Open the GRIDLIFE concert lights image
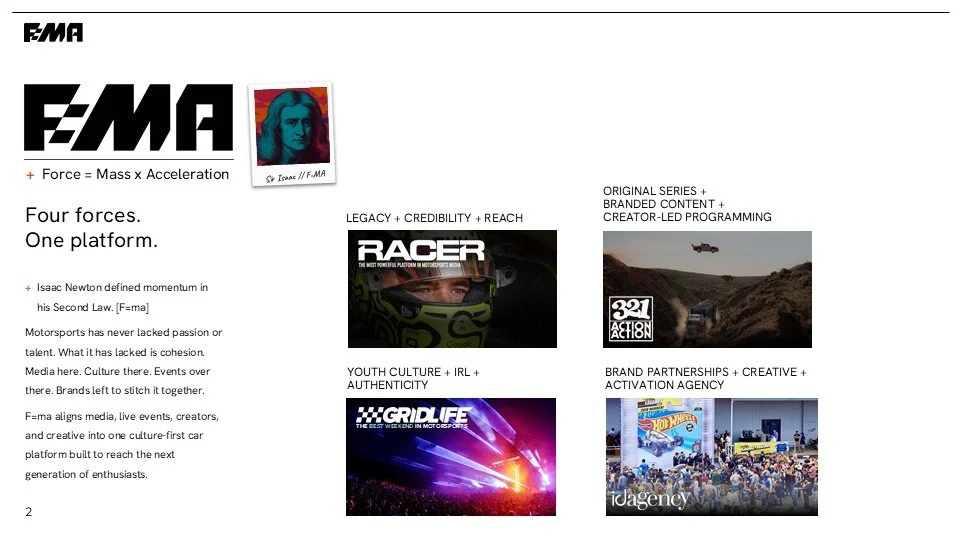Viewport: 960px width, 540px height. click(x=451, y=457)
